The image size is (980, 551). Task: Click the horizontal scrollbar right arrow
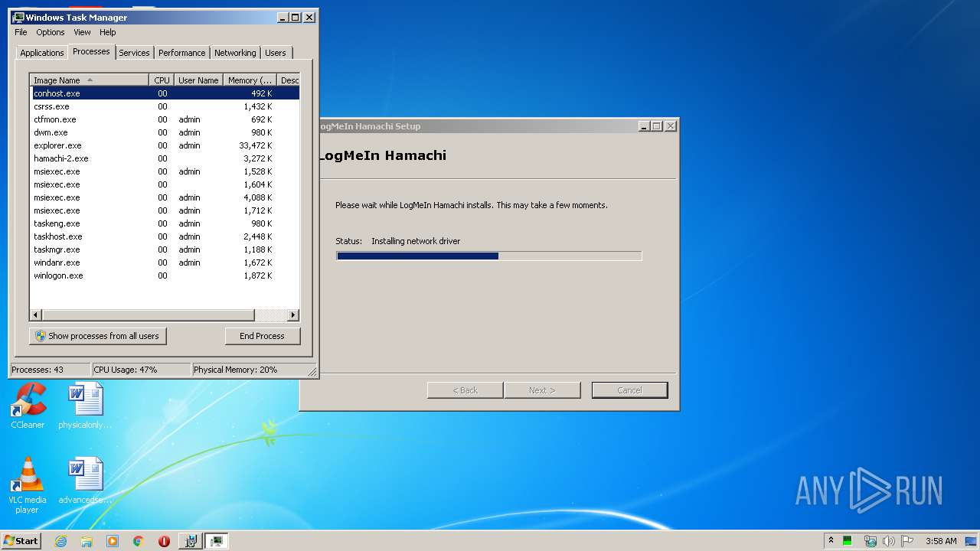293,315
